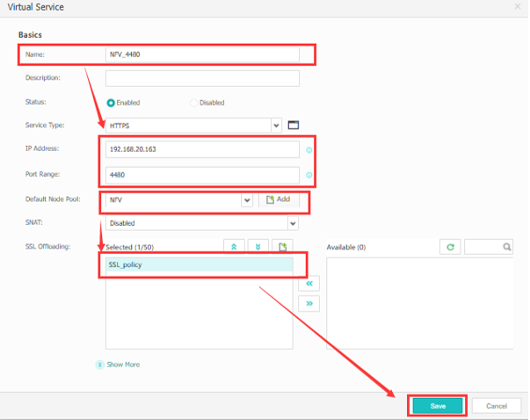Click the search magnifier in Available list
Image resolution: width=530 pixels, height=420 pixels.
point(506,247)
